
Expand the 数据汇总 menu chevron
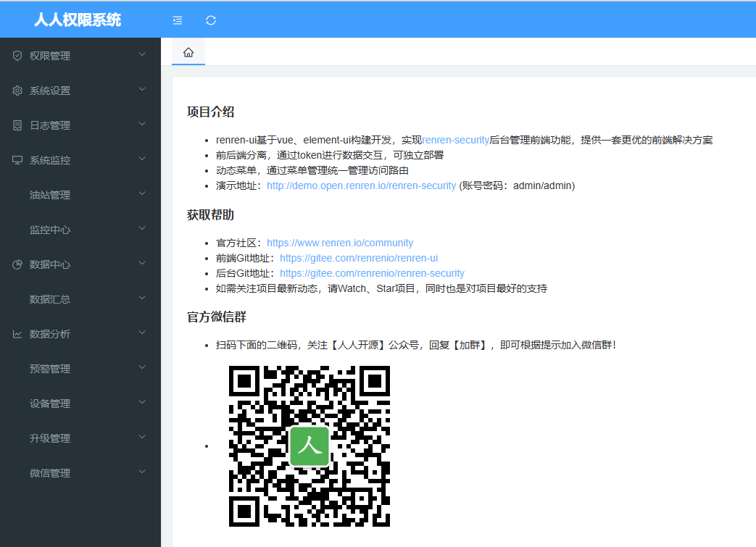click(x=142, y=298)
